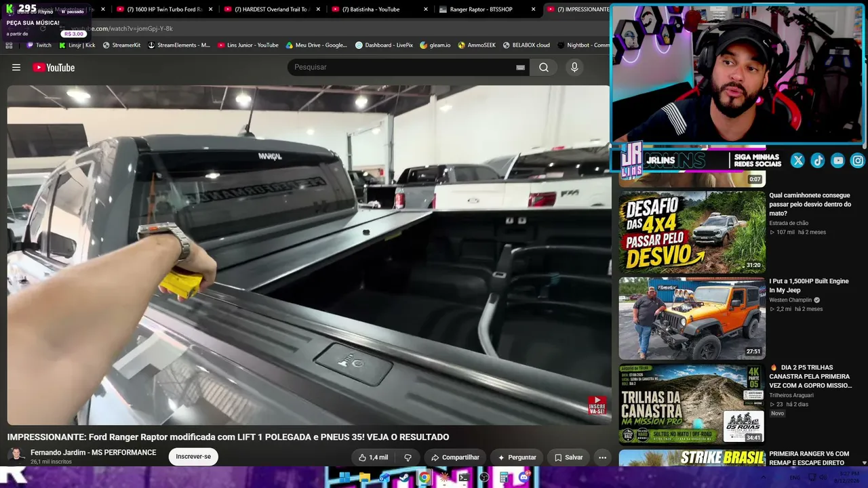Open the terminal app on taskbar
This screenshot has height=488, width=868.
coord(464,477)
